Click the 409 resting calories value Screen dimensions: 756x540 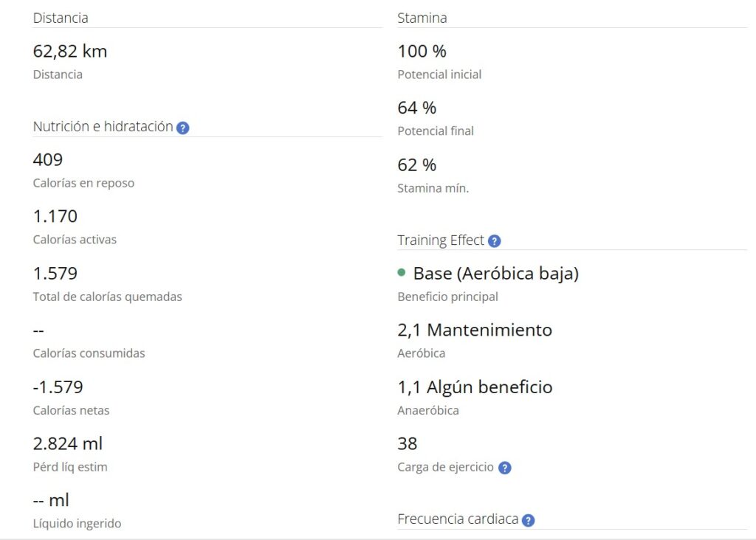point(48,159)
